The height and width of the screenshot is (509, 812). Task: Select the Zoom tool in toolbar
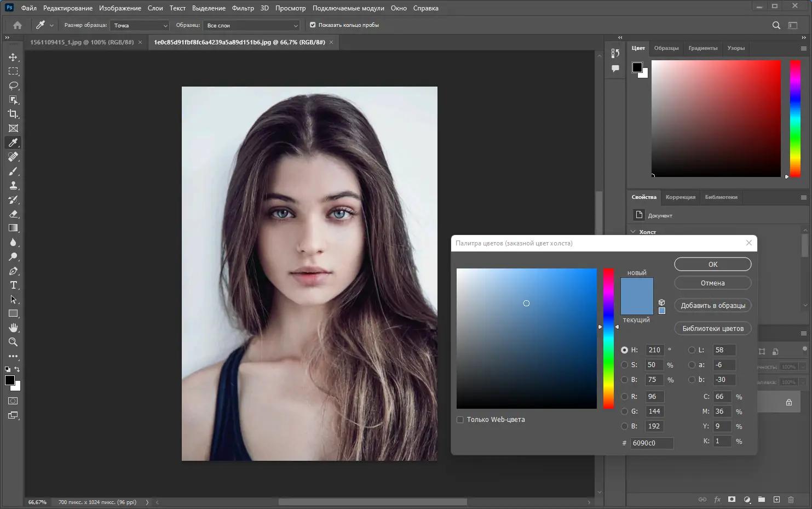13,342
